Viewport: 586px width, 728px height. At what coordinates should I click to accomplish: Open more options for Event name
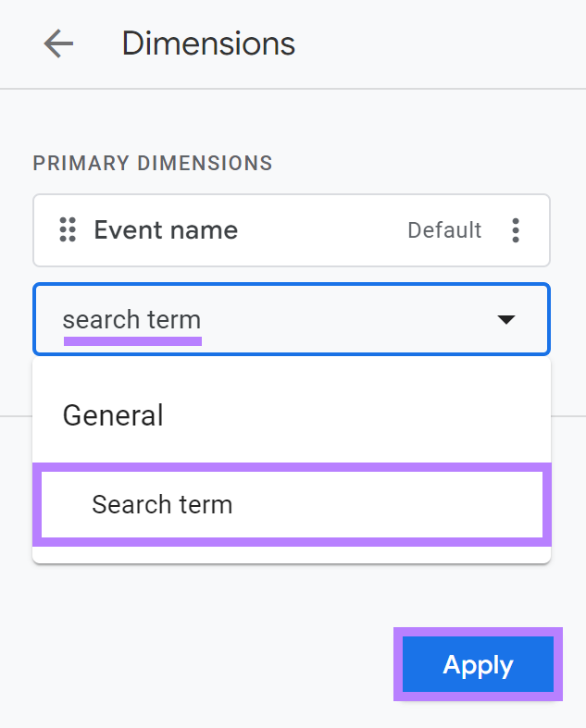[516, 229]
